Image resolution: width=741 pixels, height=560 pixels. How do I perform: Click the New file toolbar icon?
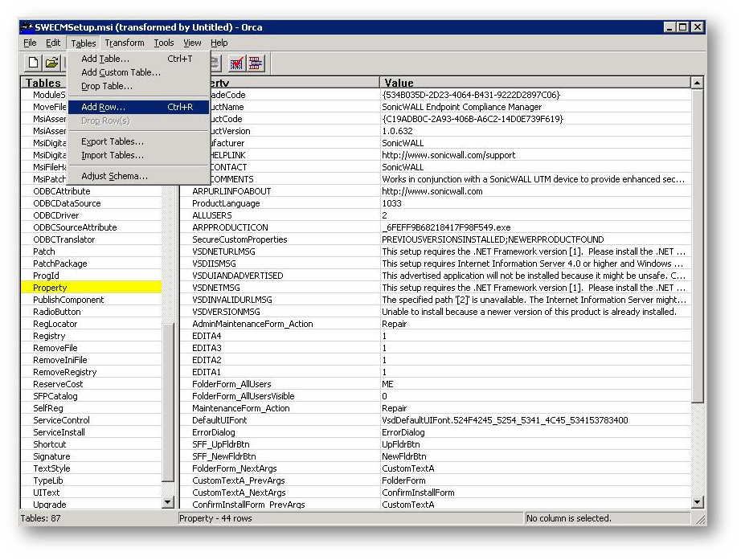pyautogui.click(x=33, y=63)
